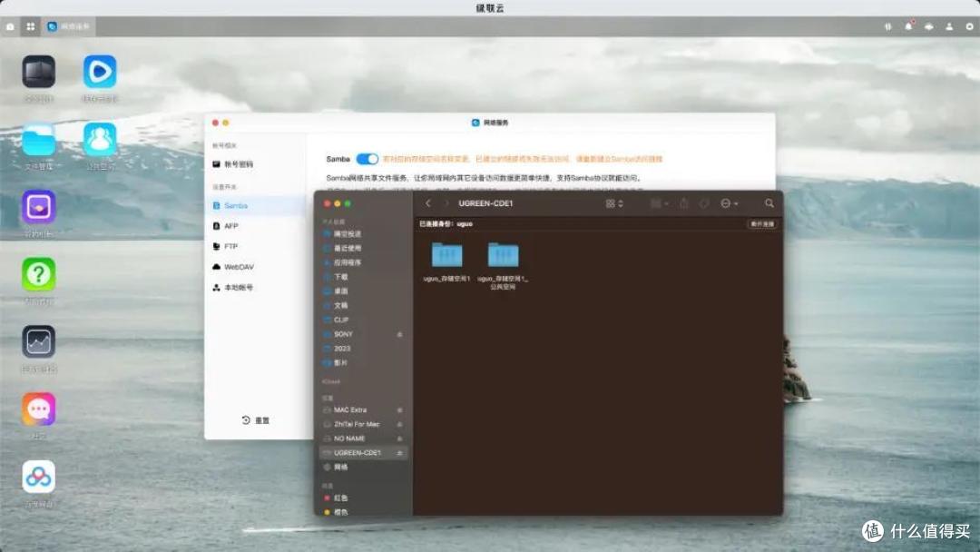Open the 文件管理 file manager app

[x=39, y=140]
